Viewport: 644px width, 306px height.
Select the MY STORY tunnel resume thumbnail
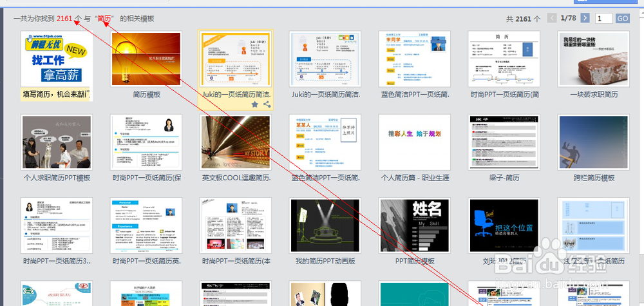pos(236,142)
